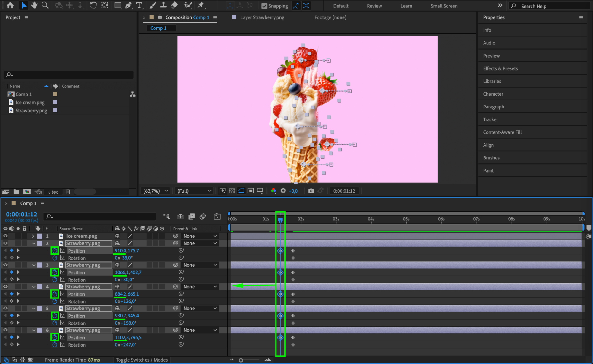The image size is (593, 364).
Task: Open the Graph Editor button
Action: coord(217,217)
